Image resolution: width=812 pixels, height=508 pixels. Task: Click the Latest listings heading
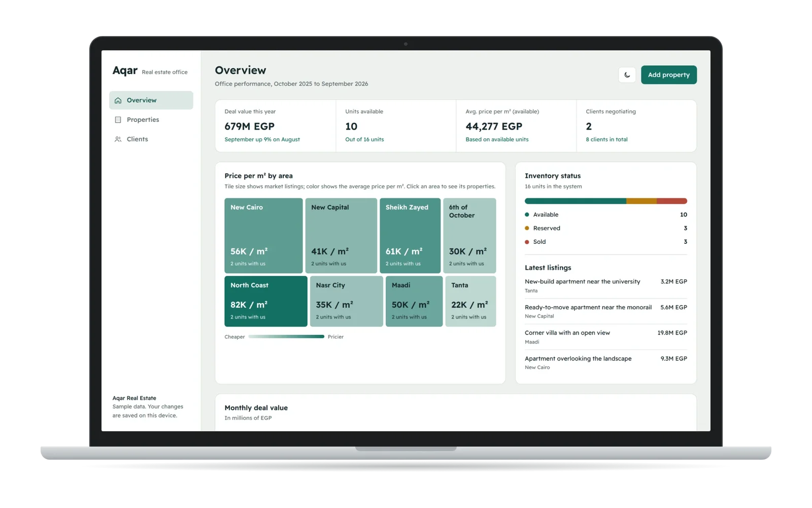pos(548,268)
